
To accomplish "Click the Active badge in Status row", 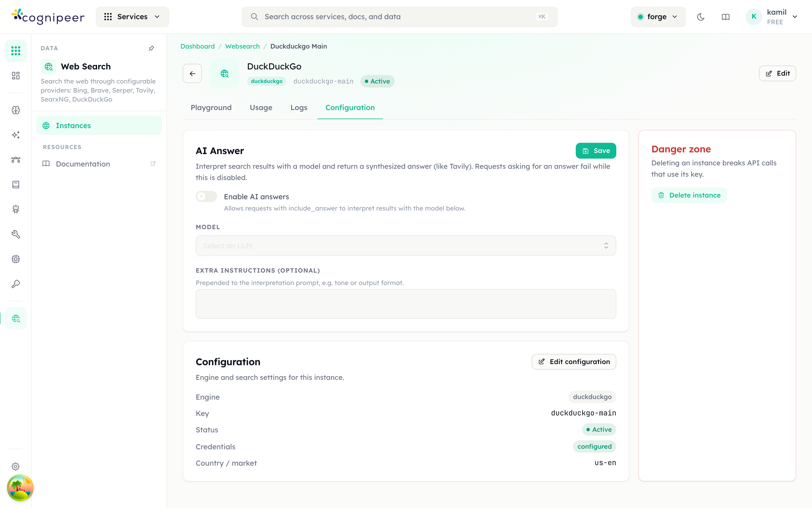I will (599, 430).
